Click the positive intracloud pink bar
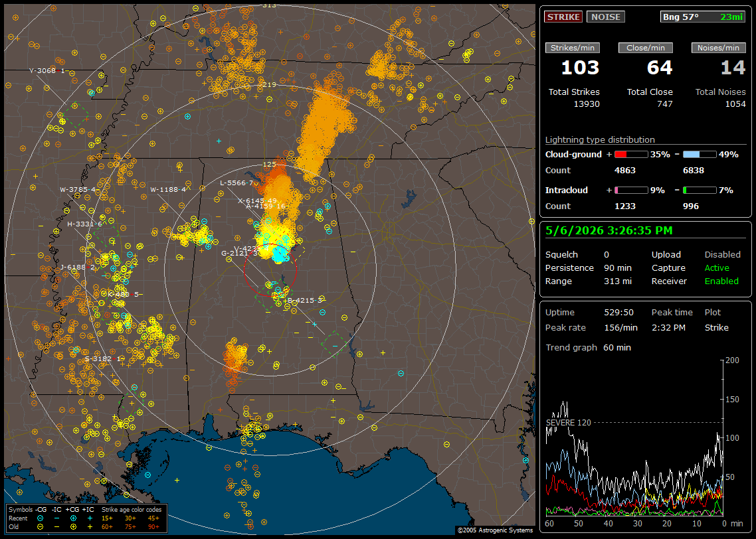 [x=631, y=191]
